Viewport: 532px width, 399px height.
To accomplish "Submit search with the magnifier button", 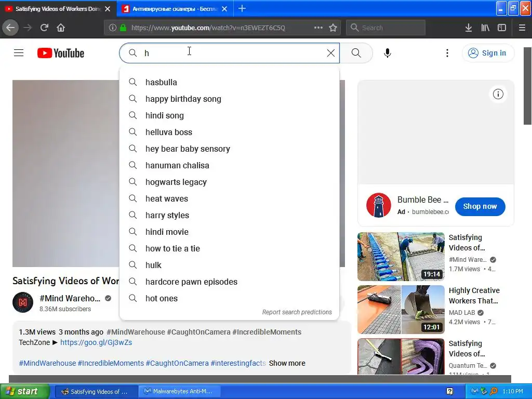I will (x=356, y=53).
